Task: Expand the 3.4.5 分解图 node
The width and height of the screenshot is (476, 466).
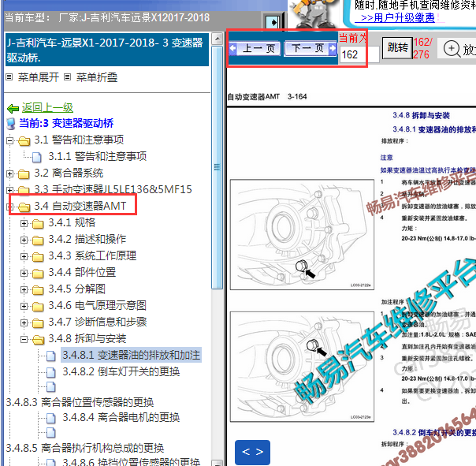Action: [x=24, y=290]
